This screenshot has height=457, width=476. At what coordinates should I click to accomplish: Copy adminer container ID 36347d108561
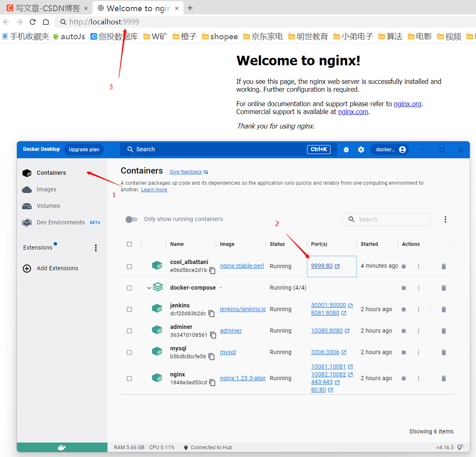tap(213, 335)
